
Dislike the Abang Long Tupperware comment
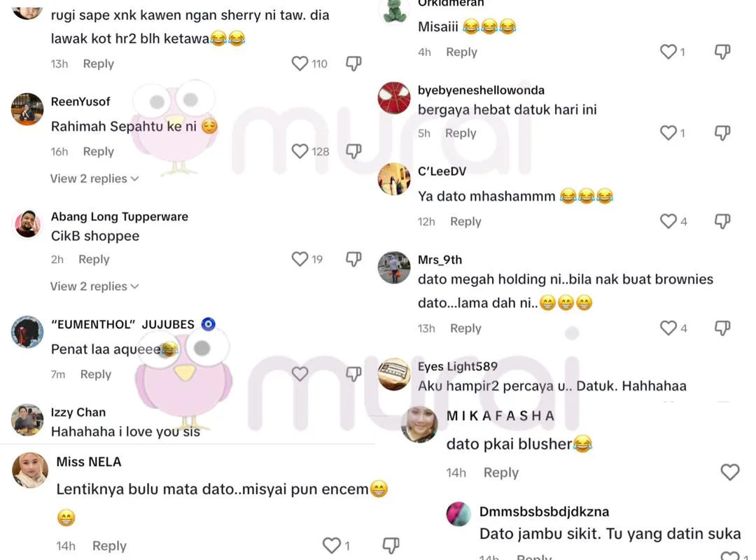(353, 259)
